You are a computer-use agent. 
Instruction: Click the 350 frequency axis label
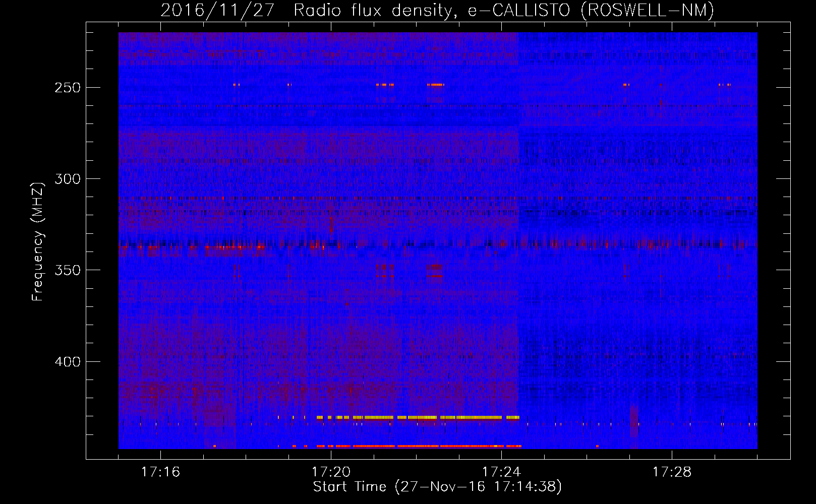[68, 270]
